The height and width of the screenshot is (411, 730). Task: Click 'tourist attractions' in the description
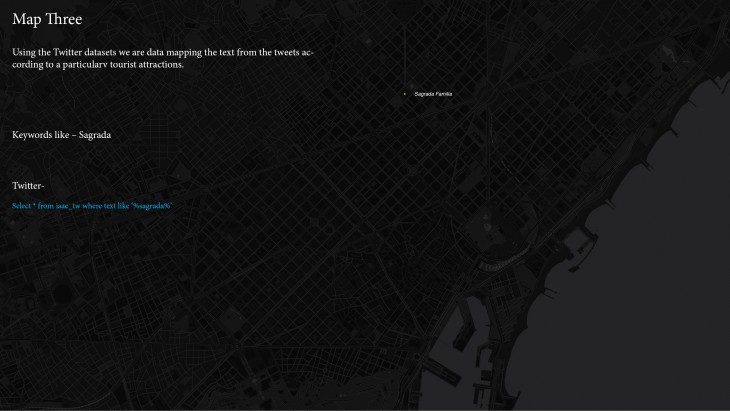tap(149, 64)
